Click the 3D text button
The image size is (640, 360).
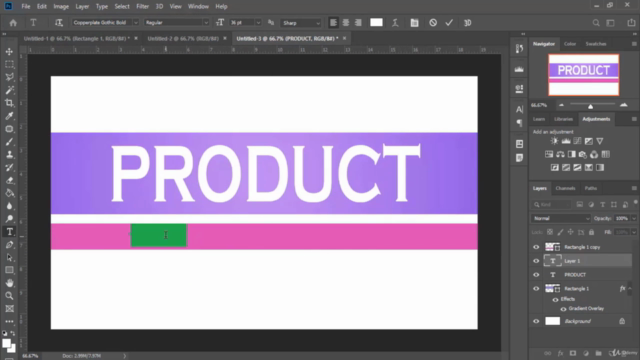click(x=468, y=23)
